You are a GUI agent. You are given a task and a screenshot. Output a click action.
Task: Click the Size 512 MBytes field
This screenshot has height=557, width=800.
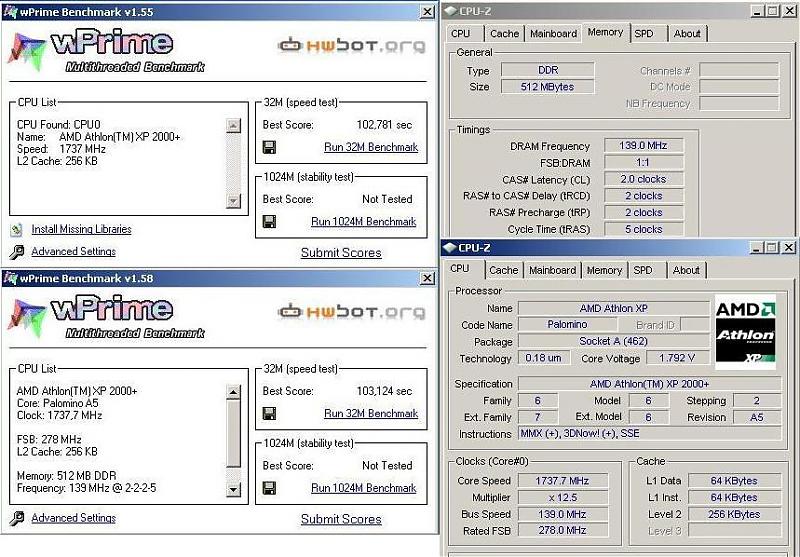548,87
